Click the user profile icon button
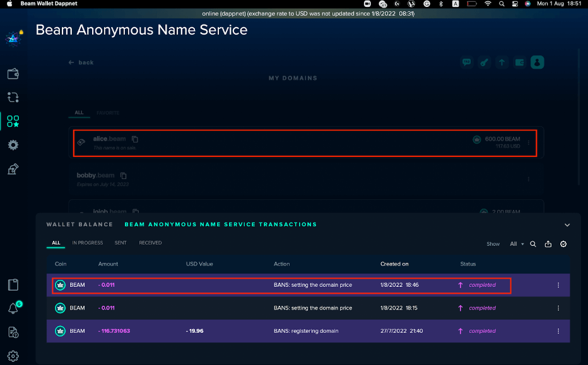The width and height of the screenshot is (588, 365). pos(537,62)
